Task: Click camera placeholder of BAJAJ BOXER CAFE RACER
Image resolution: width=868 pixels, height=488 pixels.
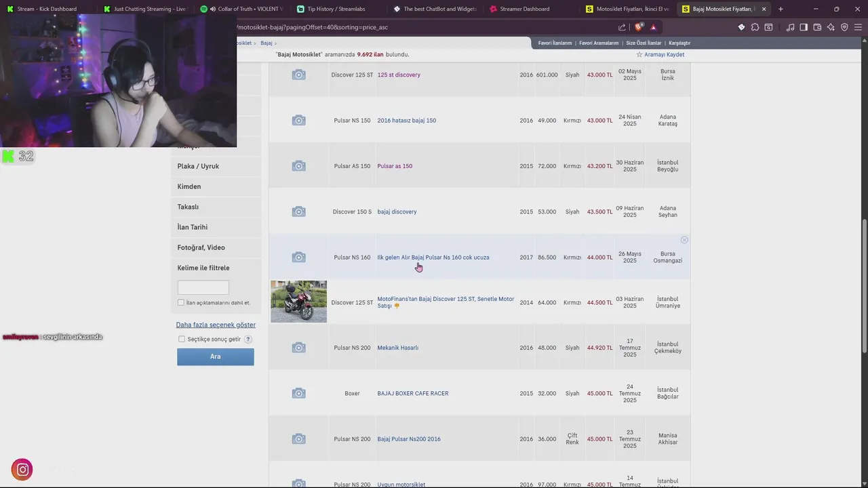Action: [298, 393]
